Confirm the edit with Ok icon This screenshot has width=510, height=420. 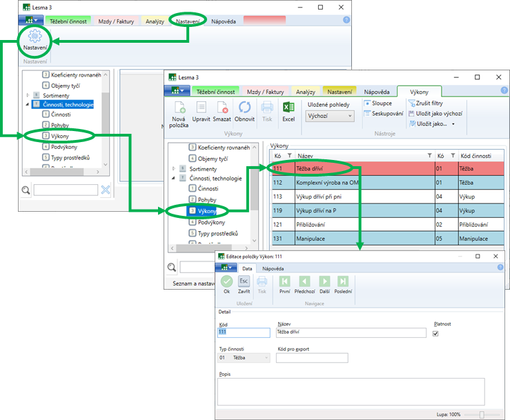pyautogui.click(x=226, y=281)
